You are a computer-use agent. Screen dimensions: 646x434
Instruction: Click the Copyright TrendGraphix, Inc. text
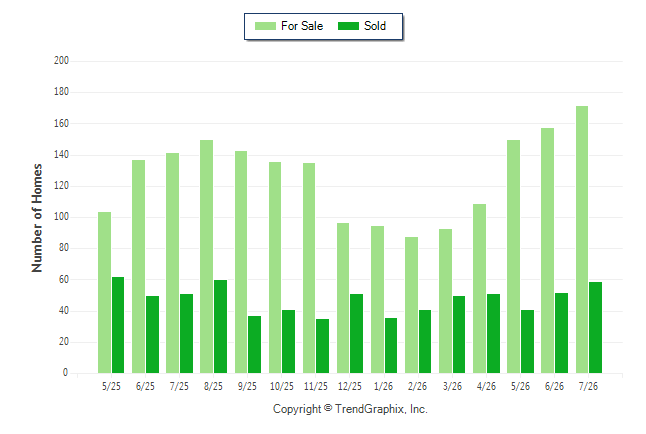click(350, 409)
